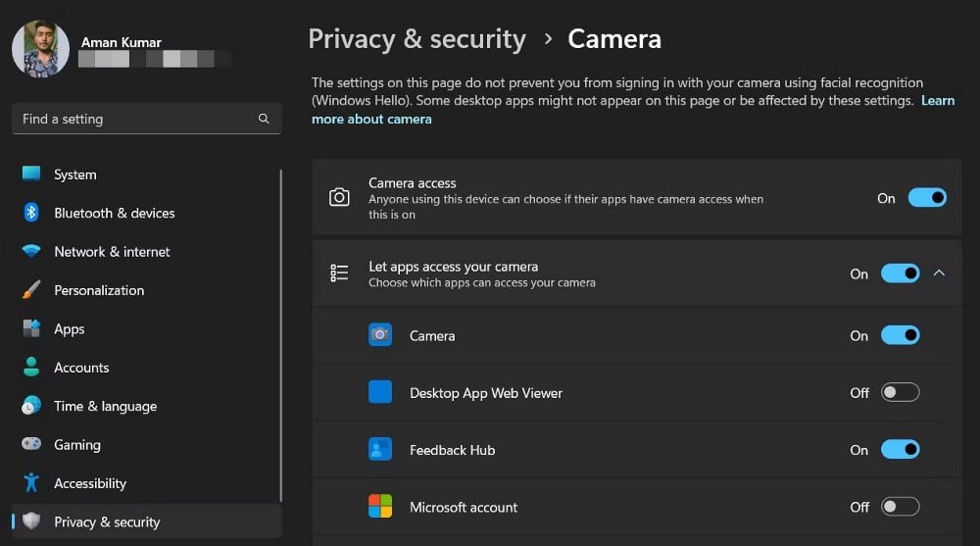Enable camera for Desktop App Web Viewer
Viewport: 980px width, 546px height.
point(900,392)
